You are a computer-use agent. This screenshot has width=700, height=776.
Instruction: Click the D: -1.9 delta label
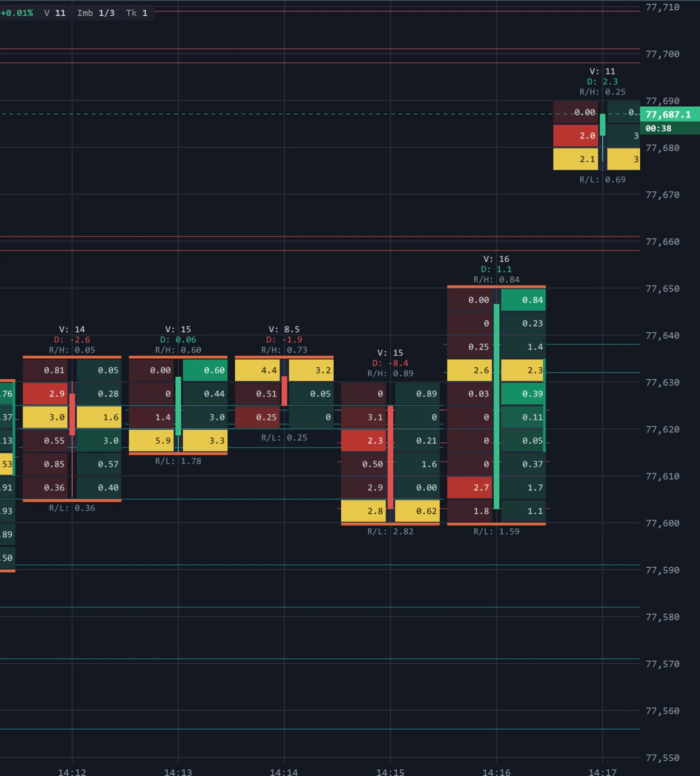pos(284,340)
